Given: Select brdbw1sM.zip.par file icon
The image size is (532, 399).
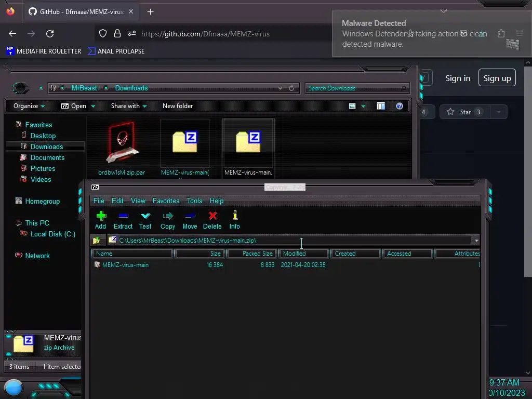Looking at the screenshot, I should coord(122,142).
